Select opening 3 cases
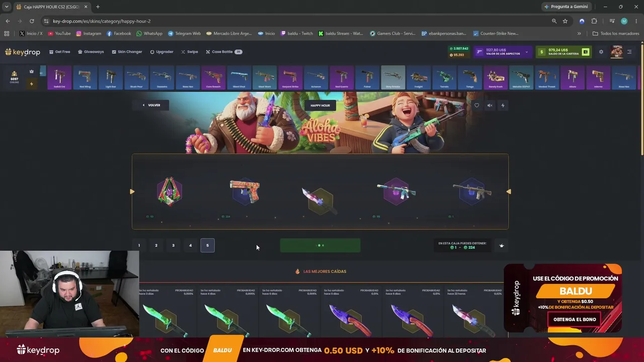644x362 pixels. (x=173, y=245)
